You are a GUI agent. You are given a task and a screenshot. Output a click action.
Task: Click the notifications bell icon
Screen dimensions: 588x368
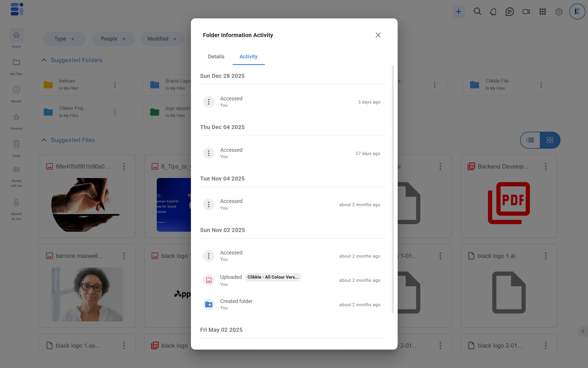(x=493, y=12)
